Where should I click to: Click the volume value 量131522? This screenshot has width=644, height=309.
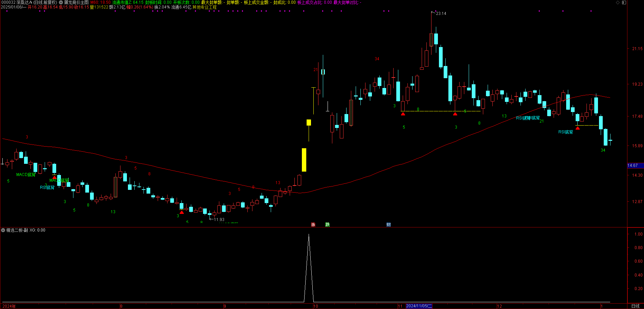[x=99, y=7]
